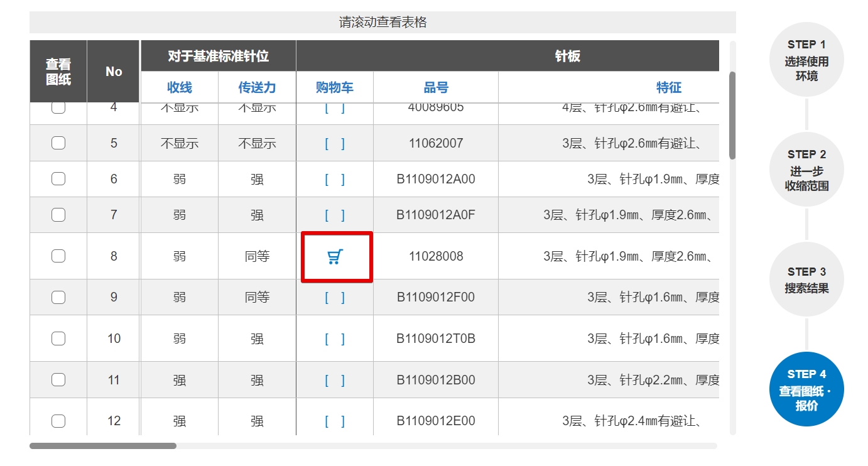The image size is (868, 466).
Task: Go to STEP 1 选择使用环境
Action: coord(806,60)
